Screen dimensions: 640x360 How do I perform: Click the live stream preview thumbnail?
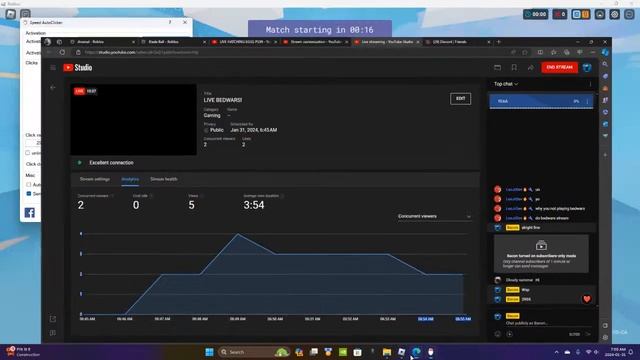coord(133,120)
